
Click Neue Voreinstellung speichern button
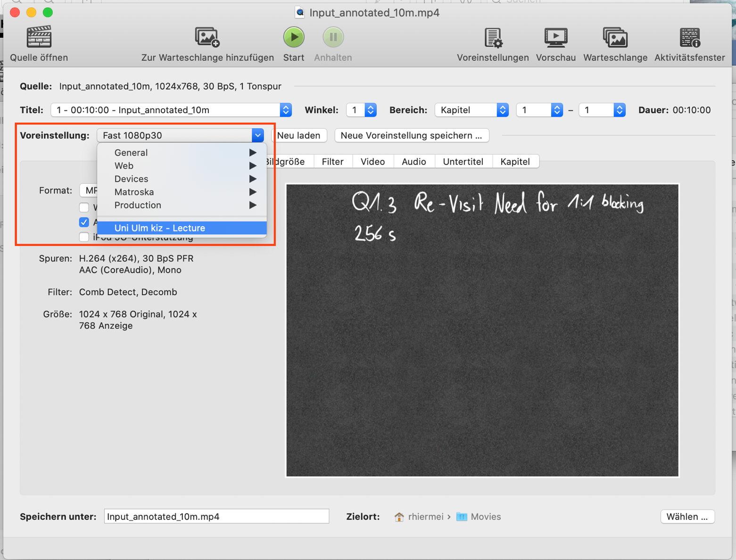coord(412,135)
